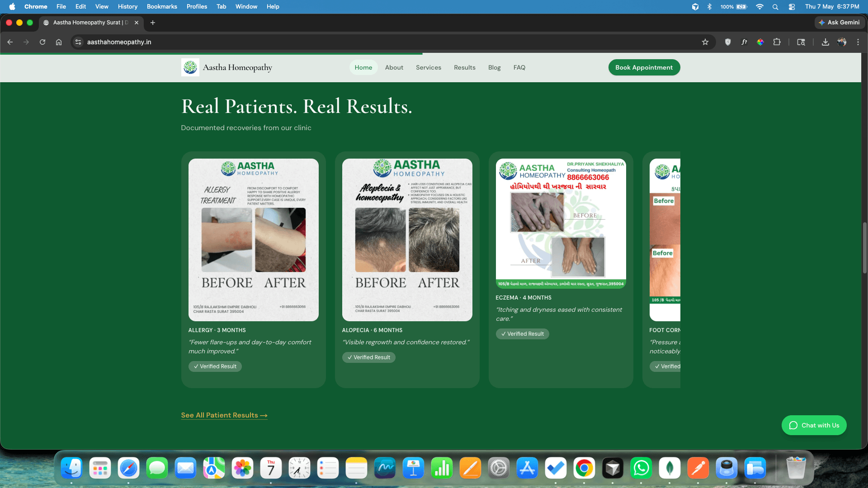Open the History menu in menu bar
868x488 pixels.
pos(127,6)
